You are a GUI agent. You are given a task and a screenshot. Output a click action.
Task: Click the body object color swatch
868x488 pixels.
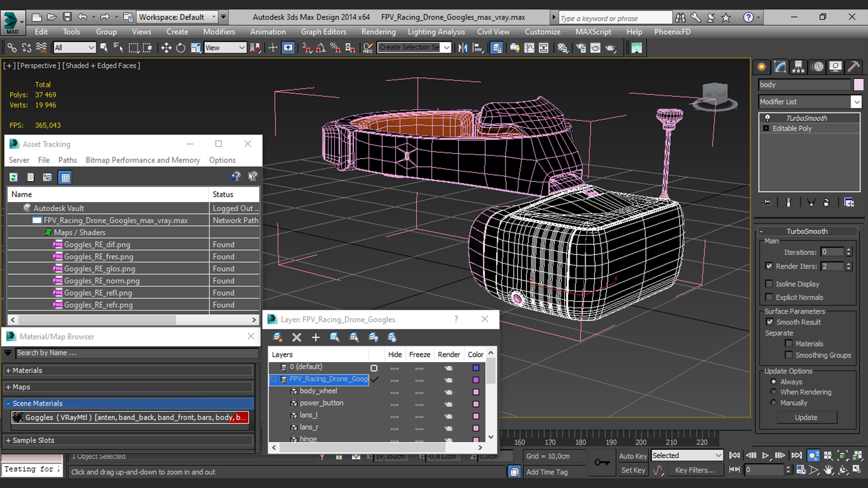pos(858,84)
